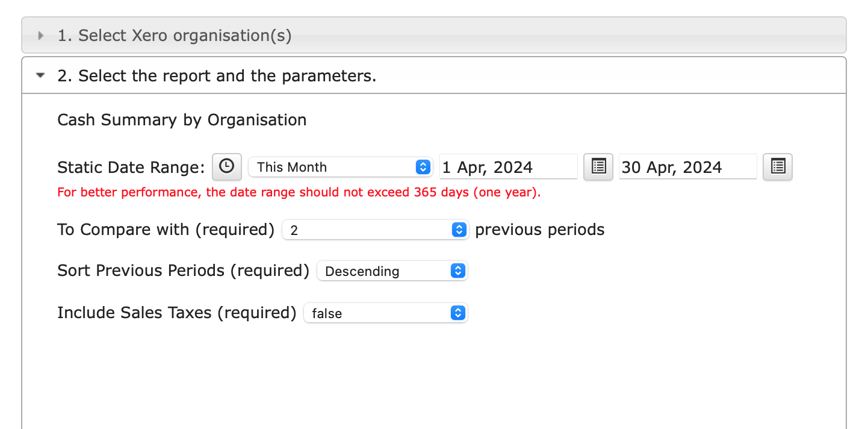The height and width of the screenshot is (429, 868).
Task: Click the red date range performance warning
Action: point(299,193)
